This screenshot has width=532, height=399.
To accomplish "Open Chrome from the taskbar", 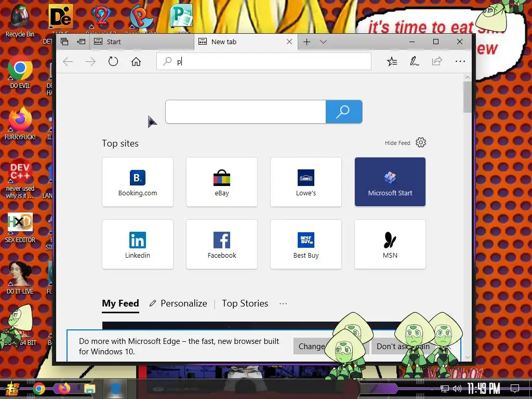I will 39,389.
